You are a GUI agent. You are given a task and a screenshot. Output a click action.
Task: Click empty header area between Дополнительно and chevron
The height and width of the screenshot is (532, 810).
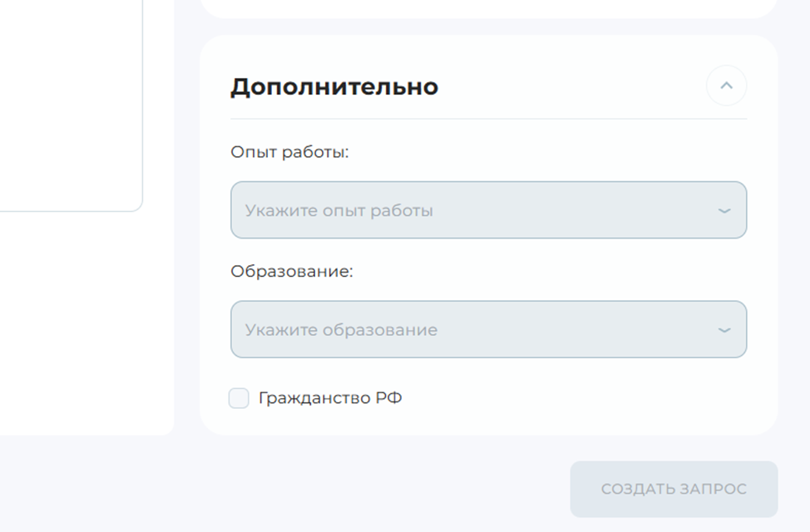pyautogui.click(x=574, y=86)
